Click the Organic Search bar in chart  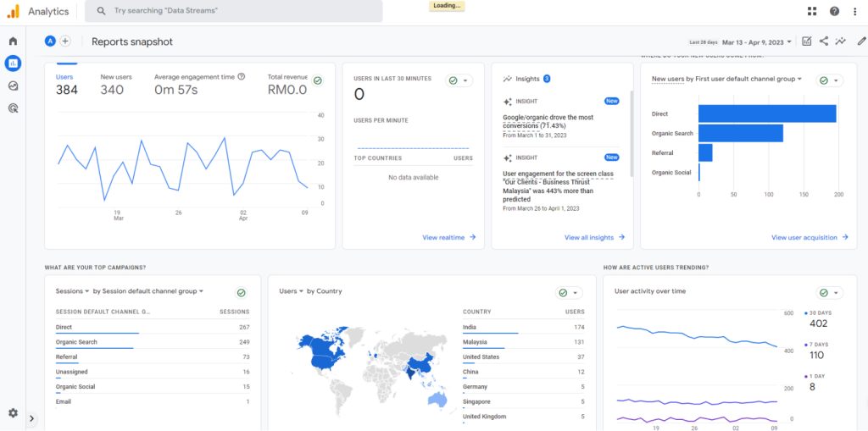click(741, 133)
